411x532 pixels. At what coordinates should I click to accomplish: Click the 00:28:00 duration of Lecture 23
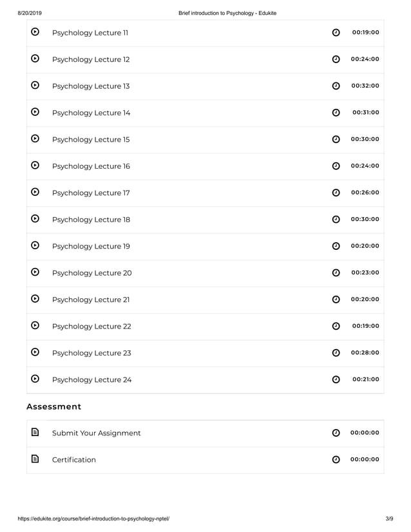click(365, 352)
